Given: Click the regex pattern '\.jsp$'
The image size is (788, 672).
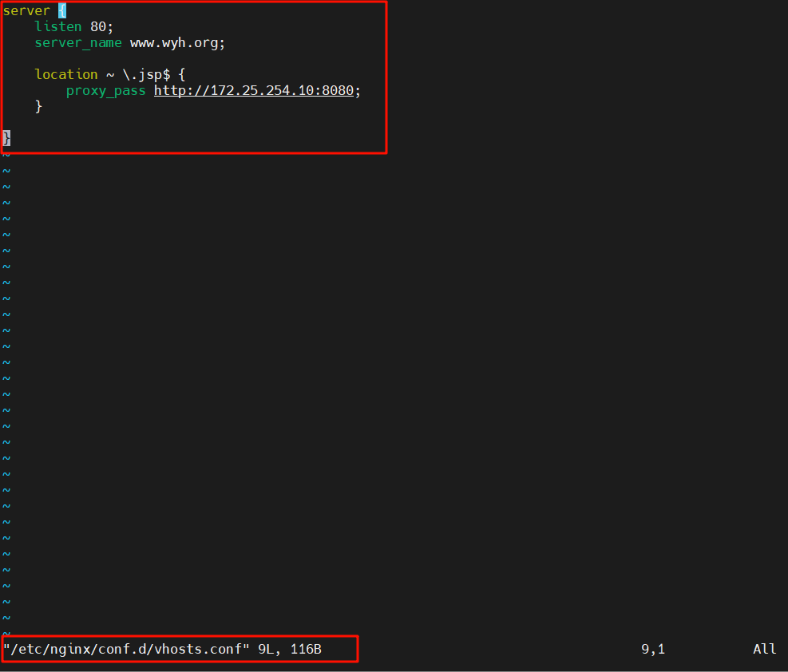Looking at the screenshot, I should click(x=146, y=75).
